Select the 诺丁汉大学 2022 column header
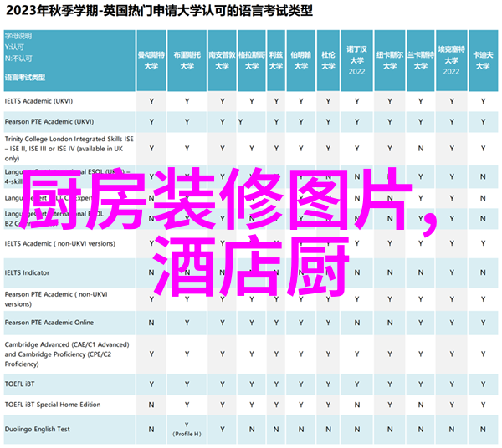This screenshot has width=502, height=448. click(356, 60)
